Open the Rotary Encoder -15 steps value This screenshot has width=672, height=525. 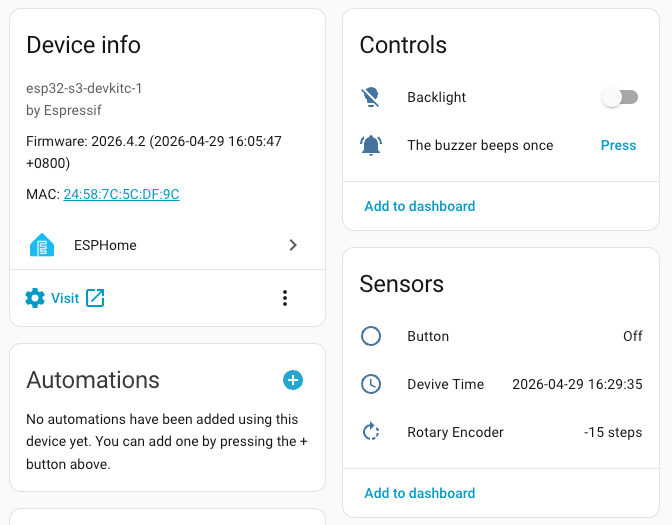click(x=613, y=432)
